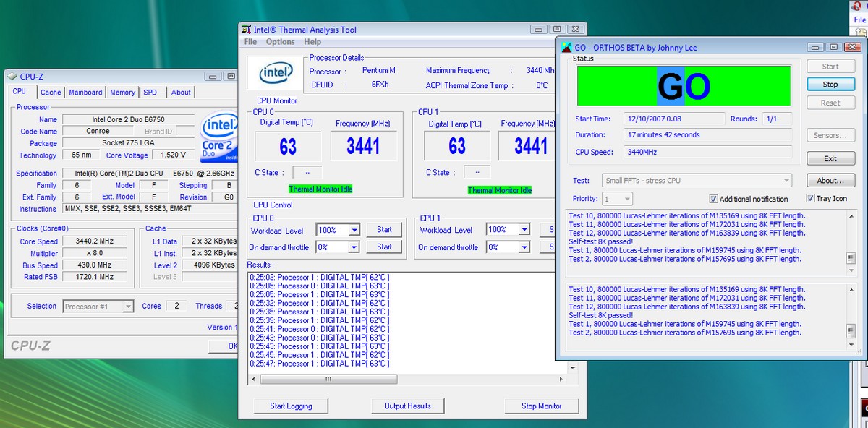Viewport: 868px width, 428px height.
Task: Select the CPU tab in CPU-Z
Action: click(x=20, y=92)
